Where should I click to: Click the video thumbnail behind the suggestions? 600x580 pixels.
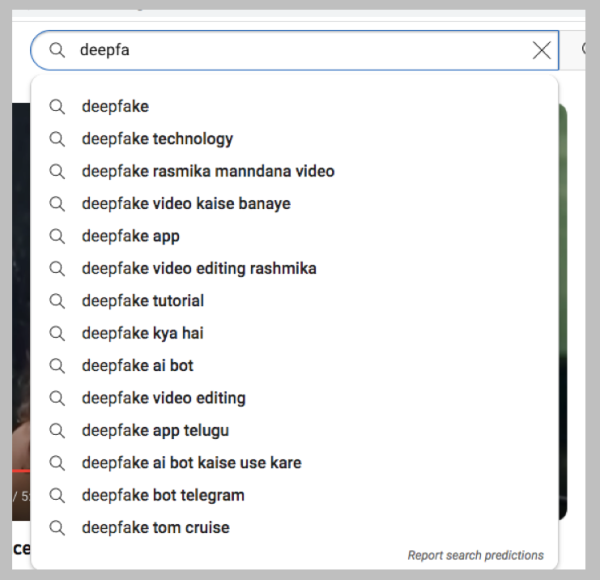(20, 300)
